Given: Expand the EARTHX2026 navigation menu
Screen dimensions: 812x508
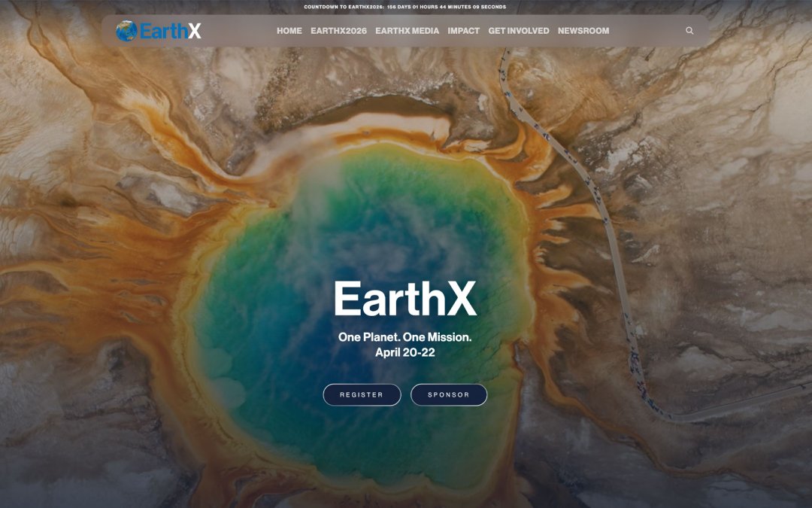Looking at the screenshot, I should pos(338,31).
